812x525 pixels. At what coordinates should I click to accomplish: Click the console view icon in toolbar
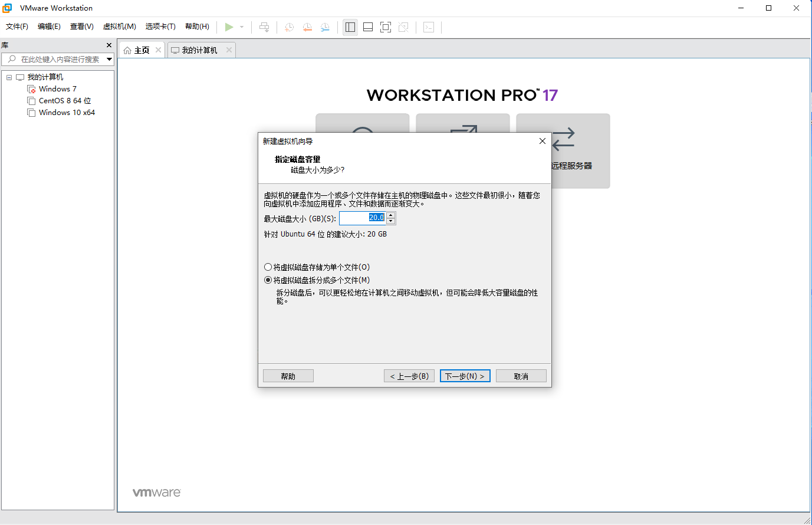pos(429,27)
